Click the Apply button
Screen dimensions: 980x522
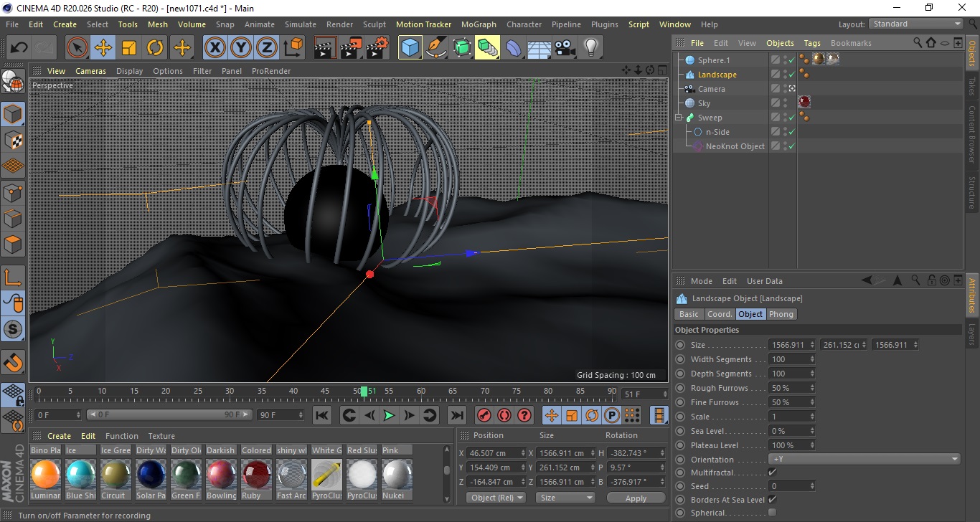click(636, 498)
